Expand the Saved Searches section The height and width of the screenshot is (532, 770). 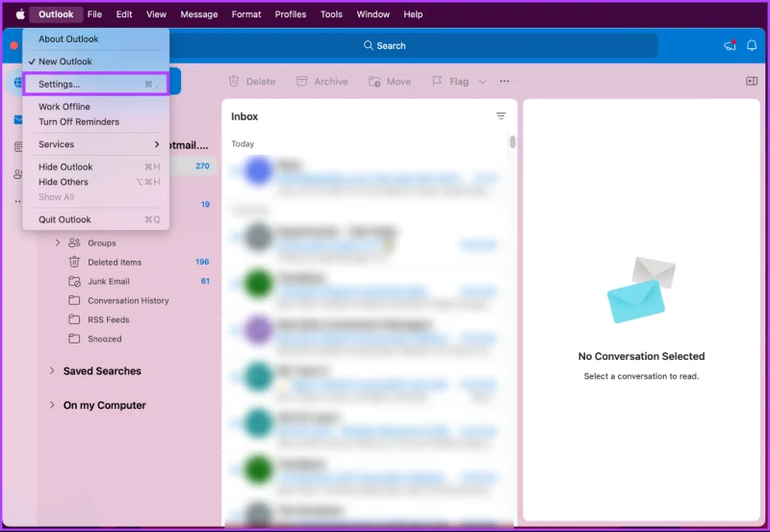[52, 371]
